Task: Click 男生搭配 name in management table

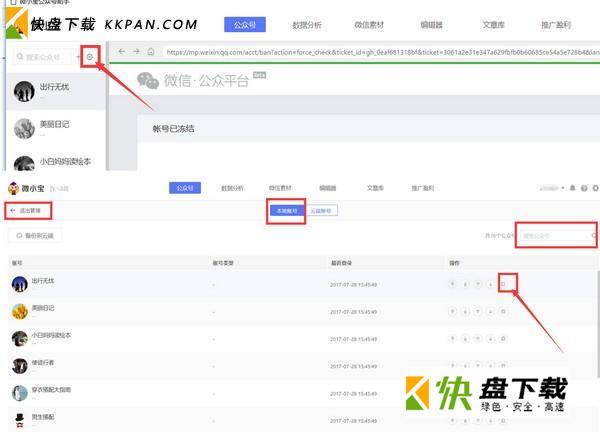Action: [x=43, y=417]
